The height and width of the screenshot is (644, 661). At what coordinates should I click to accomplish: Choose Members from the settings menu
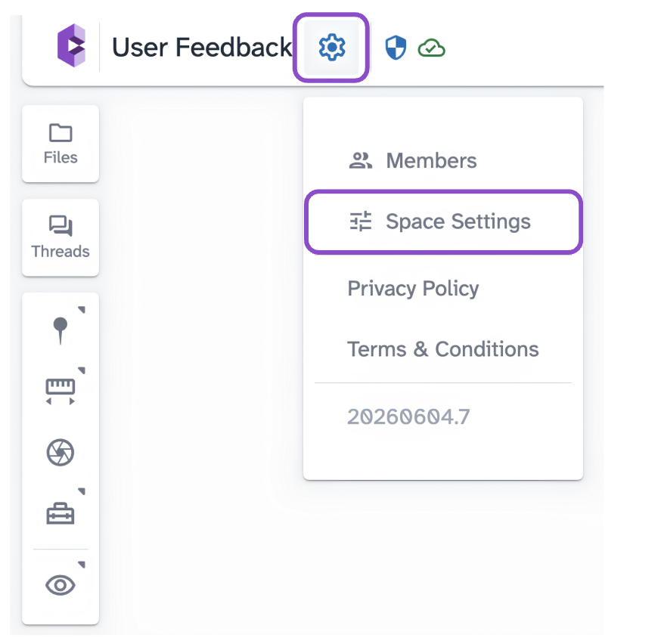pyautogui.click(x=443, y=160)
